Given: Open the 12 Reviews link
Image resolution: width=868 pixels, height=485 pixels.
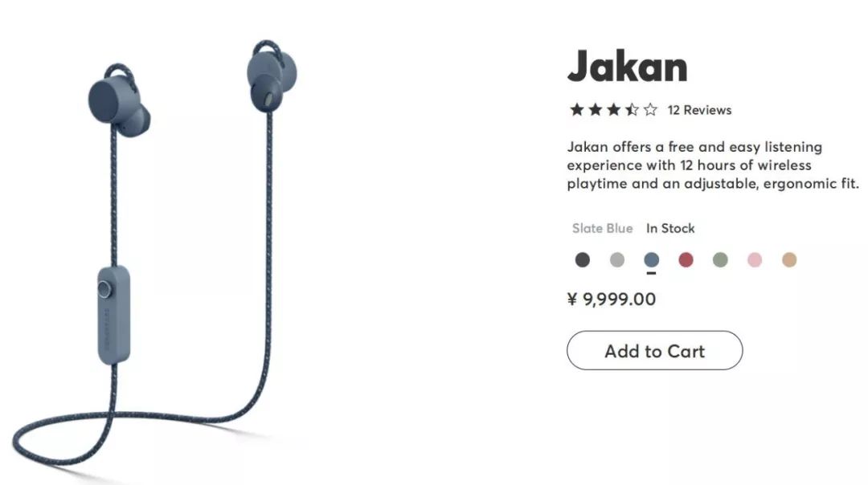Looking at the screenshot, I should pos(699,110).
